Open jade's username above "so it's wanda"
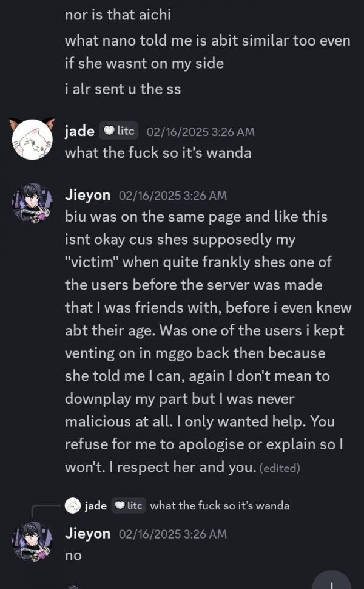364x589 pixels. (79, 131)
